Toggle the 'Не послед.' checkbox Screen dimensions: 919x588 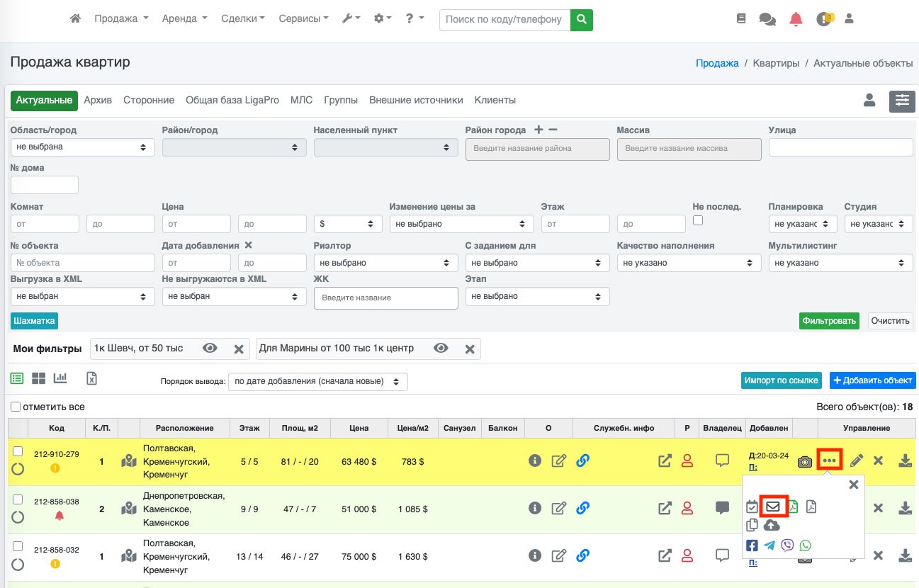tap(698, 220)
